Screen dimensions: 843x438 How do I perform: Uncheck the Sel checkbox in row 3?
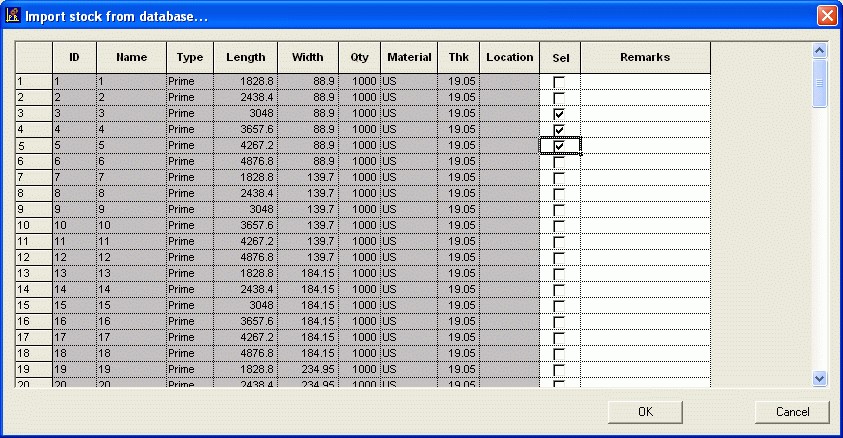coord(559,114)
